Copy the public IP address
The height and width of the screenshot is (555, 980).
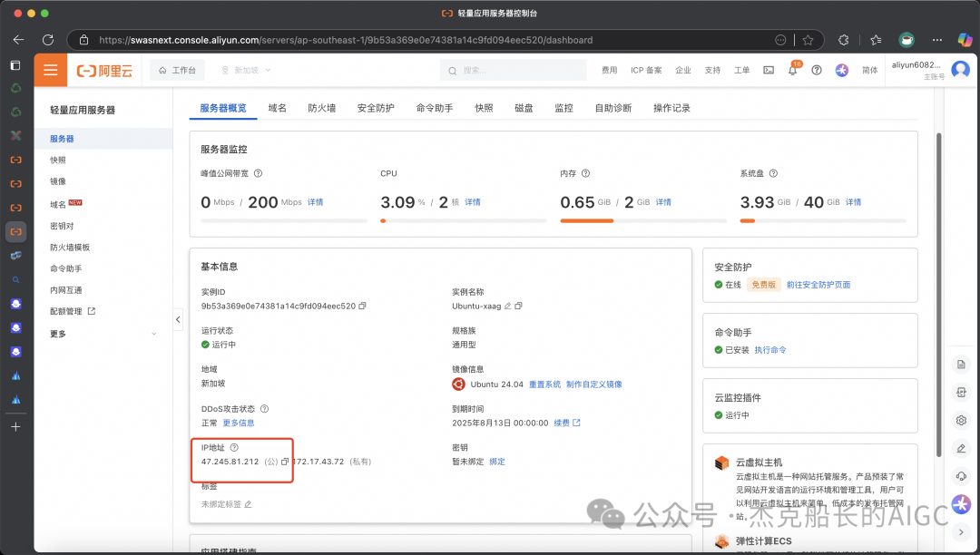point(285,462)
